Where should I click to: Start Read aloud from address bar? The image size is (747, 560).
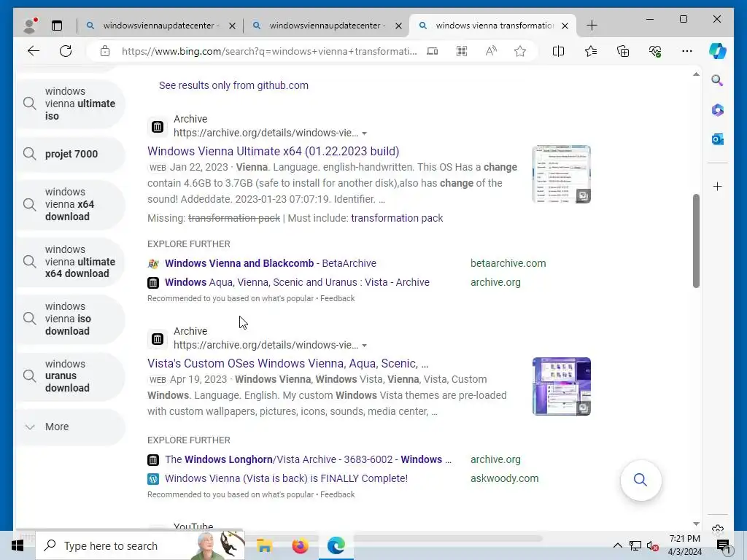pyautogui.click(x=491, y=51)
